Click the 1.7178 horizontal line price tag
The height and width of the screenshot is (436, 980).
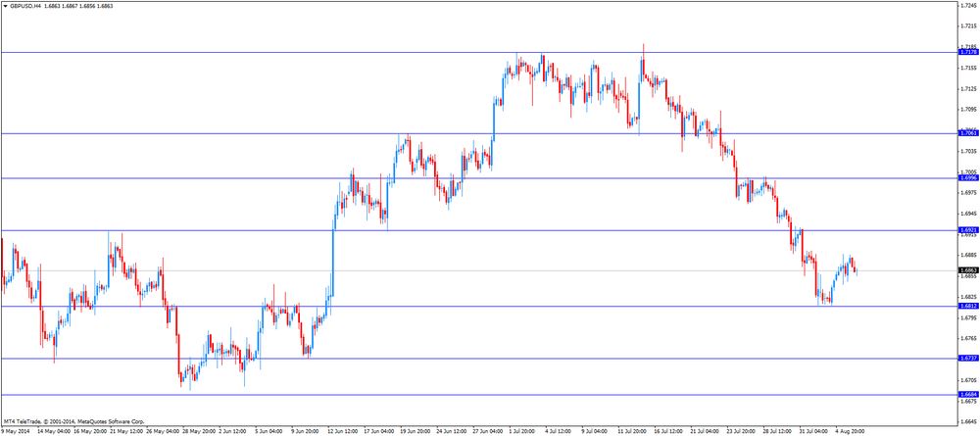[x=967, y=53]
